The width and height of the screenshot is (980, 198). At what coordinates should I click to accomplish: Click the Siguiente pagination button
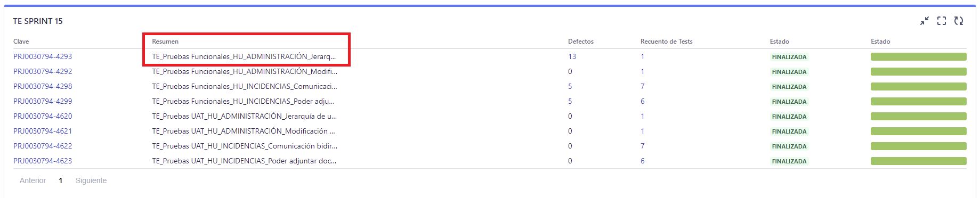[x=91, y=180]
